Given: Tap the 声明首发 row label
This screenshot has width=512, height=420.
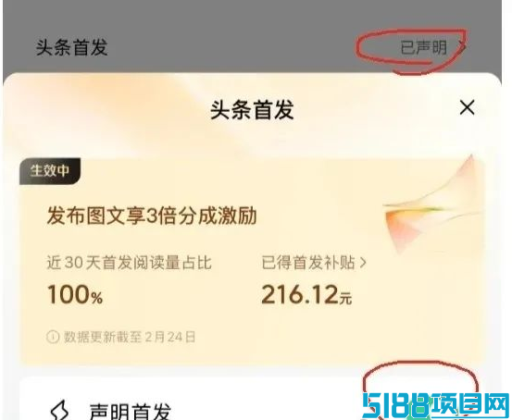Looking at the screenshot, I should [x=130, y=411].
